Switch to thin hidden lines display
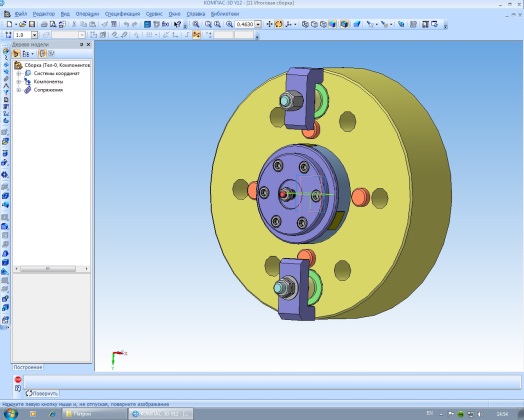This screenshot has width=524, height=420. tap(323, 24)
